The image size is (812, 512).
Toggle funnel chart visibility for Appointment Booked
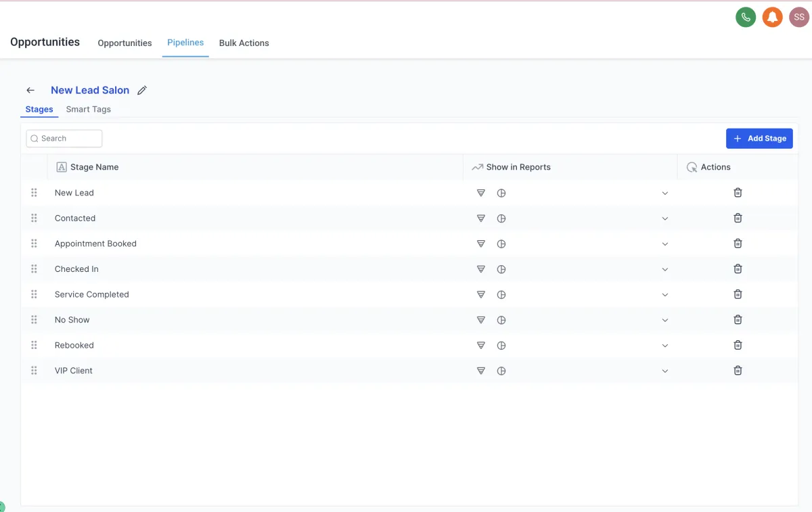pyautogui.click(x=481, y=243)
